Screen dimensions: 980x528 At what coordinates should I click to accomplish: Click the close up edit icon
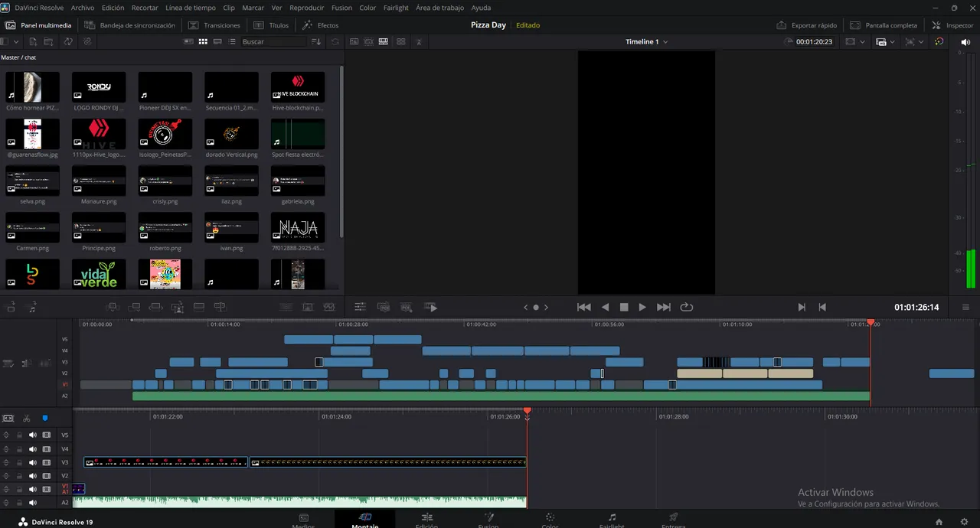pos(177,307)
